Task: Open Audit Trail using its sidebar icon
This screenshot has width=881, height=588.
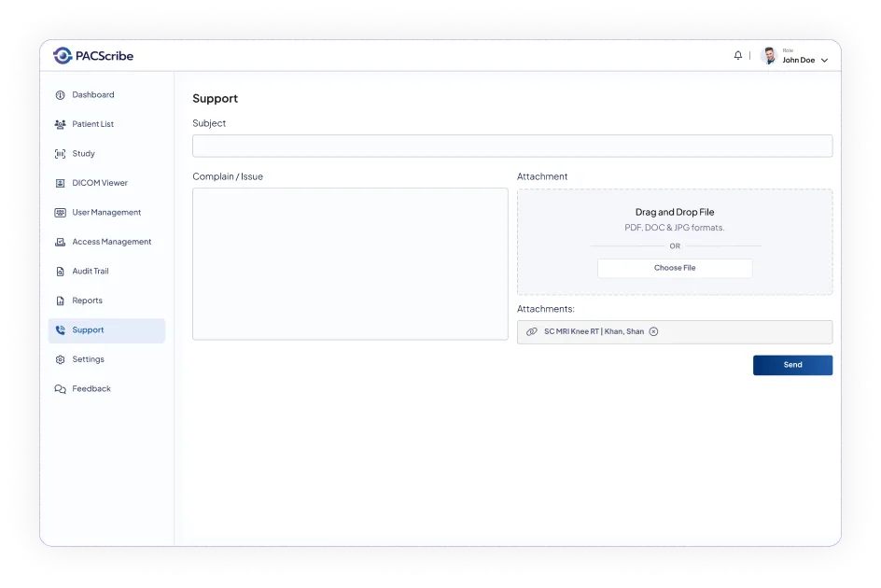Action: pyautogui.click(x=61, y=271)
